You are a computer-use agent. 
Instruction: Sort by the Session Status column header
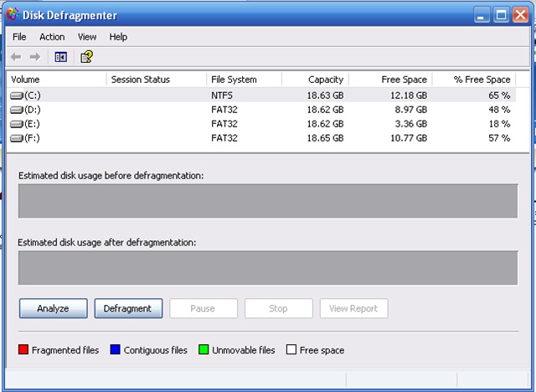(157, 80)
